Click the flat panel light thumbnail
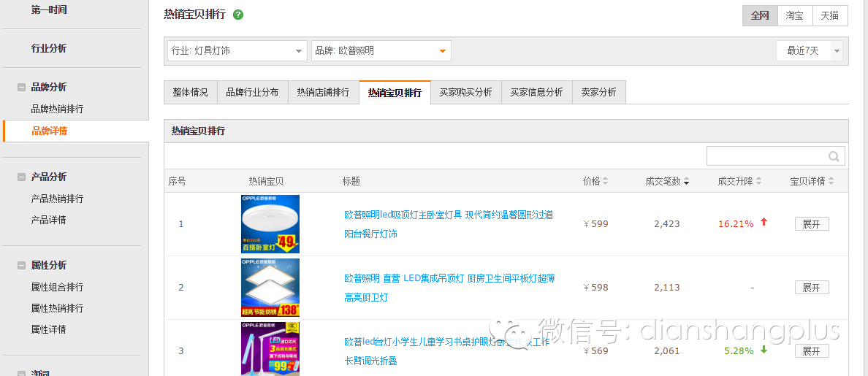 (x=270, y=288)
